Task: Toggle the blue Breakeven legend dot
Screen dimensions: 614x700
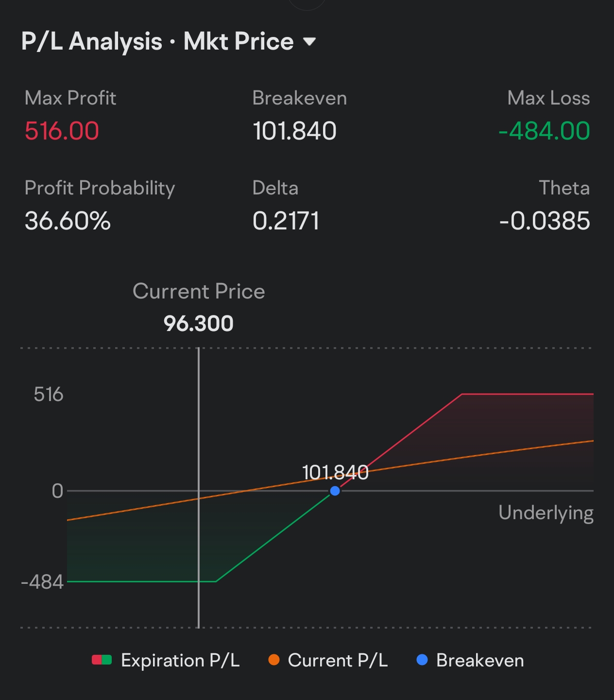Action: tap(422, 660)
